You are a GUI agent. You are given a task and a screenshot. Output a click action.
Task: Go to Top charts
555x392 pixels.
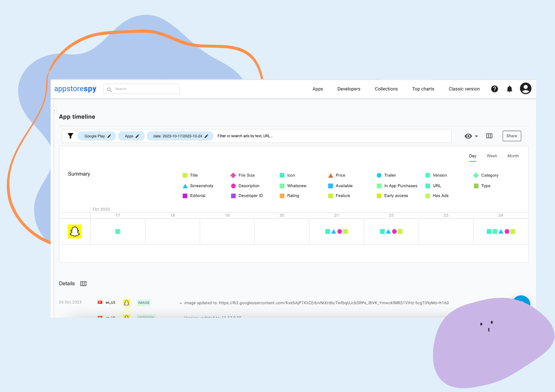coord(423,89)
